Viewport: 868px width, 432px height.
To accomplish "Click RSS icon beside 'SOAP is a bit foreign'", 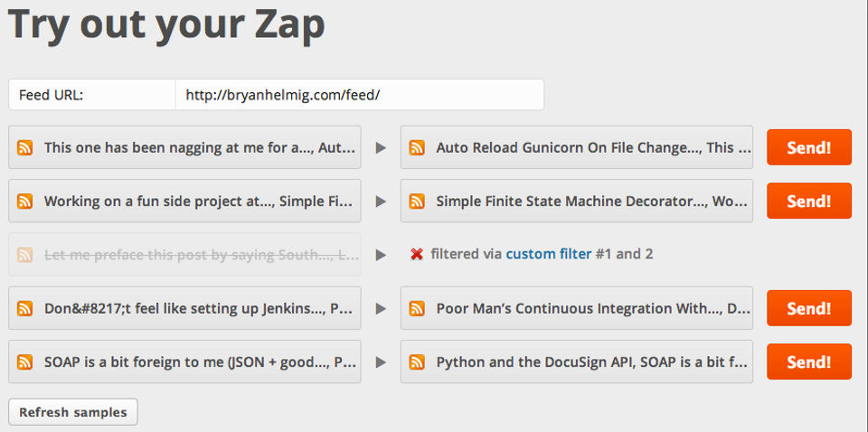I will click(x=26, y=362).
